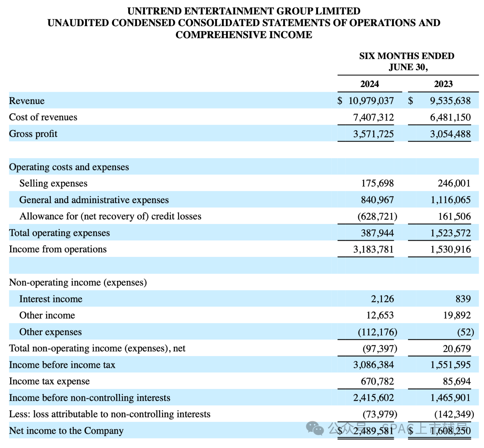
Task: Click interest income value 2,126
Action: tap(382, 299)
